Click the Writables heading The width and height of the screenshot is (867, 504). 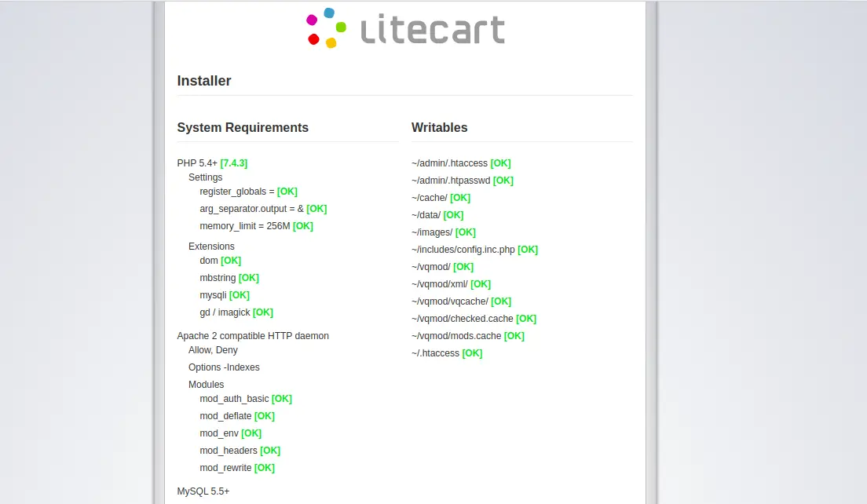tap(440, 128)
